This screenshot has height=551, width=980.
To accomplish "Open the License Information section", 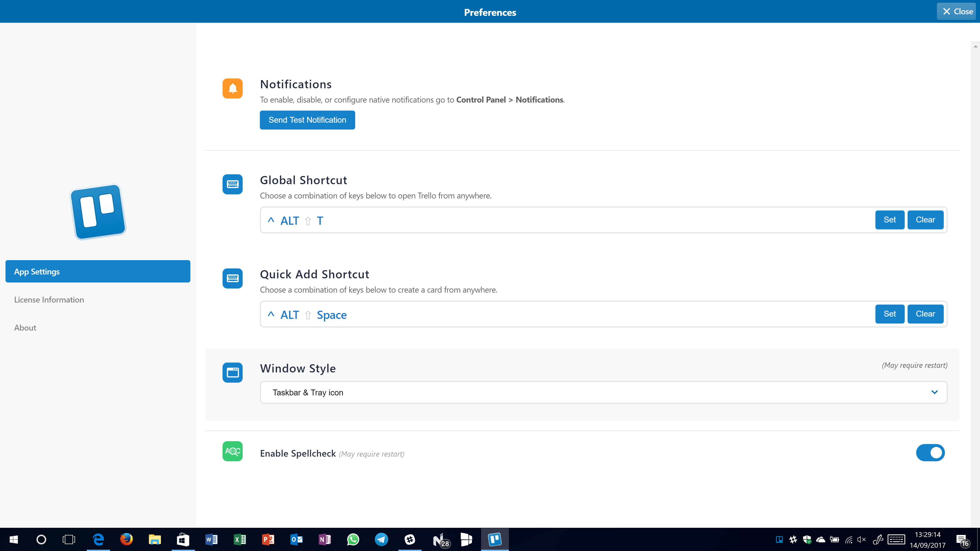I will (49, 300).
